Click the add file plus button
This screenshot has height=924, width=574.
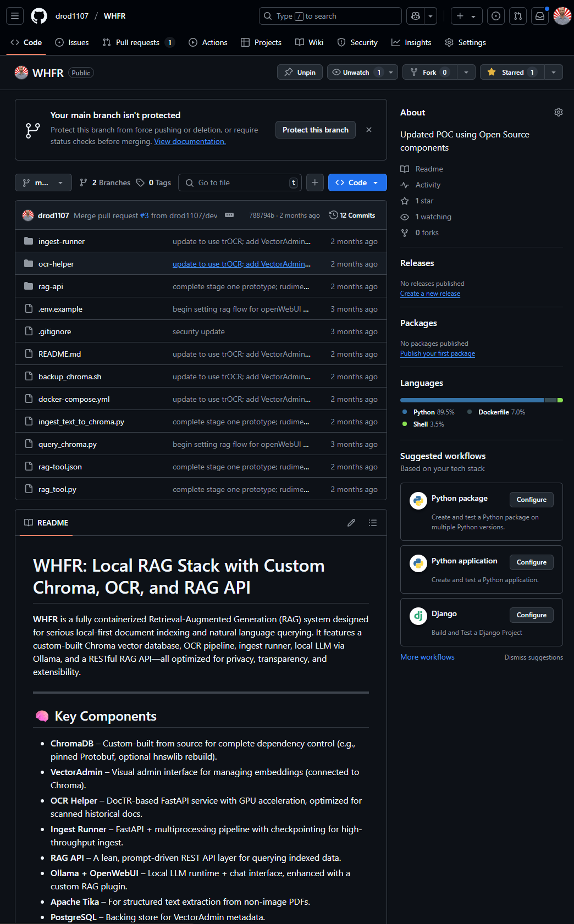[314, 182]
